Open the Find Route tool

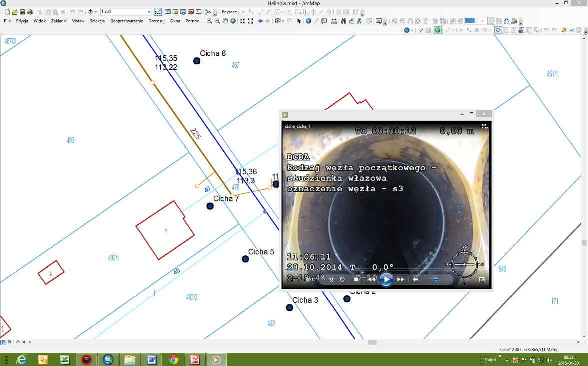pos(351,21)
